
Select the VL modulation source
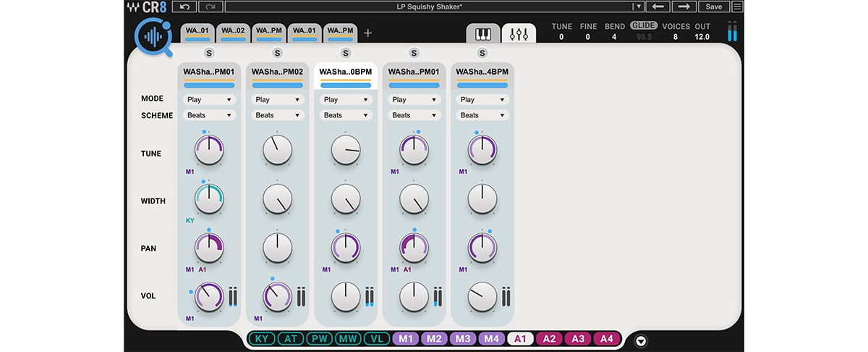coord(375,338)
